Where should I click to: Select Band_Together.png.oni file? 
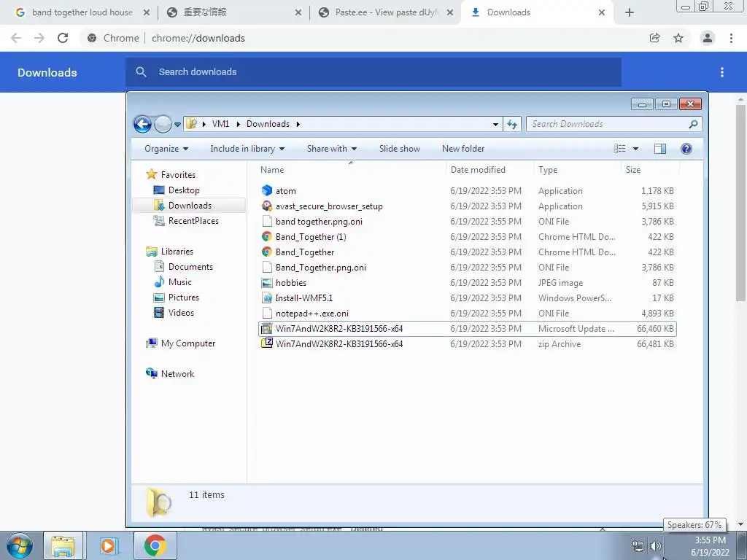coord(321,267)
